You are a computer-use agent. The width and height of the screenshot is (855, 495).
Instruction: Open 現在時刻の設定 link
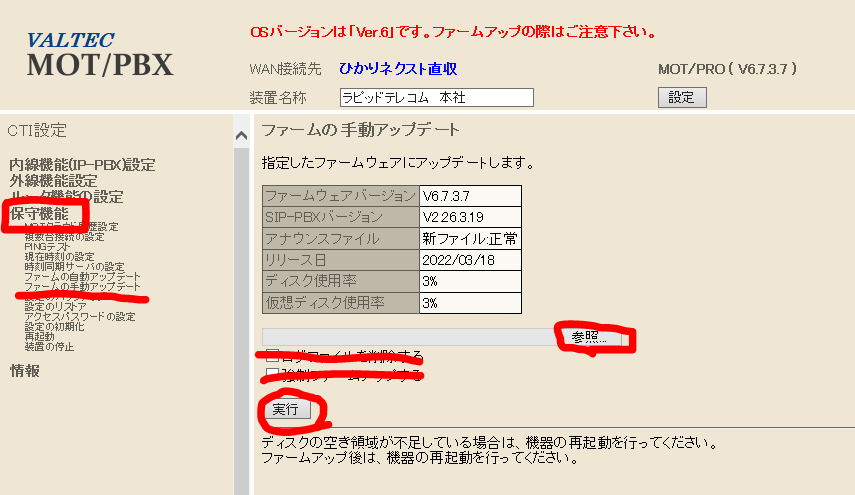[x=59, y=257]
